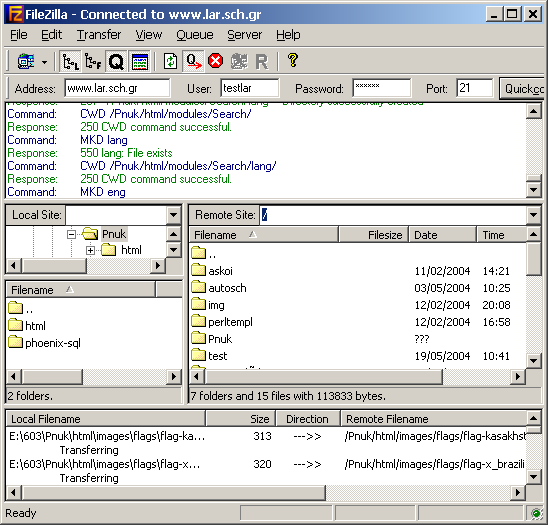Viewport: 548px width, 525px height.
Task: Click the Port input field
Action: point(474,88)
